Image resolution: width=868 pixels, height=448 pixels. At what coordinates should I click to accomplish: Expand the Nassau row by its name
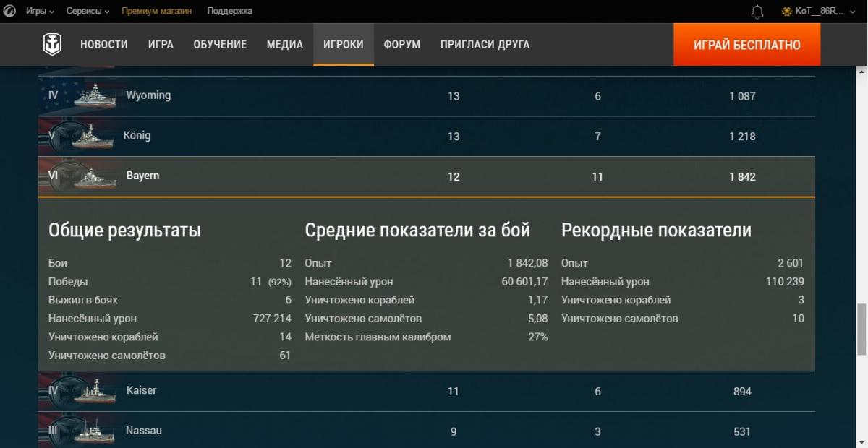coord(144,431)
